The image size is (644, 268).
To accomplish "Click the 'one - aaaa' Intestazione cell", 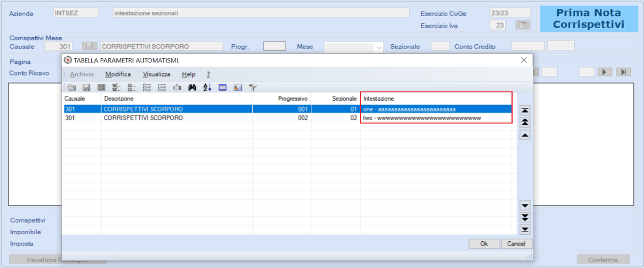I will tap(436, 109).
